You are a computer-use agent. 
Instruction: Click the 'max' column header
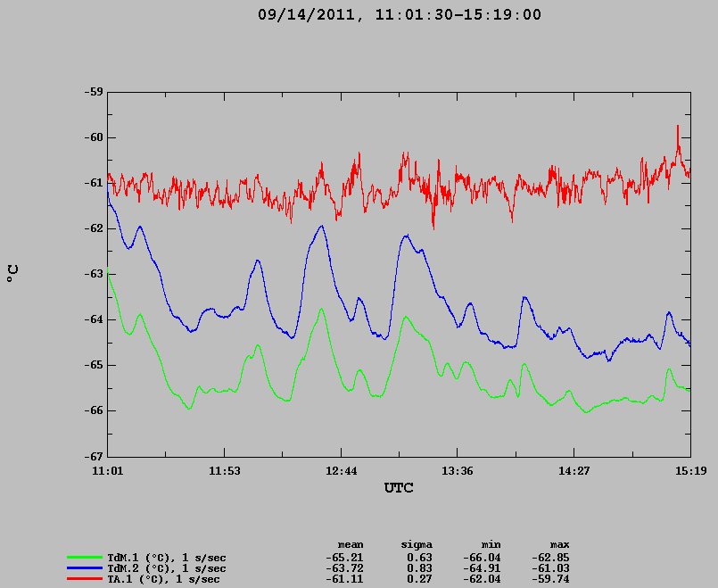point(559,545)
